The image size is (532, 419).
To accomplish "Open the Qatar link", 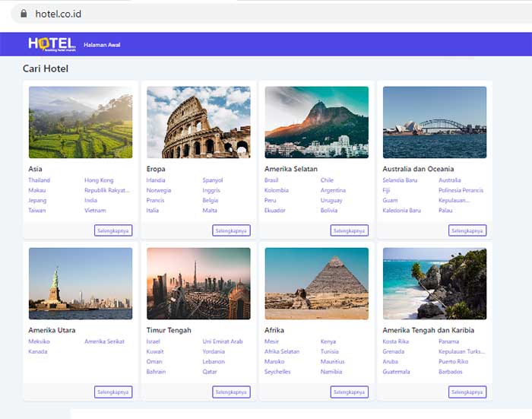I will click(x=210, y=371).
